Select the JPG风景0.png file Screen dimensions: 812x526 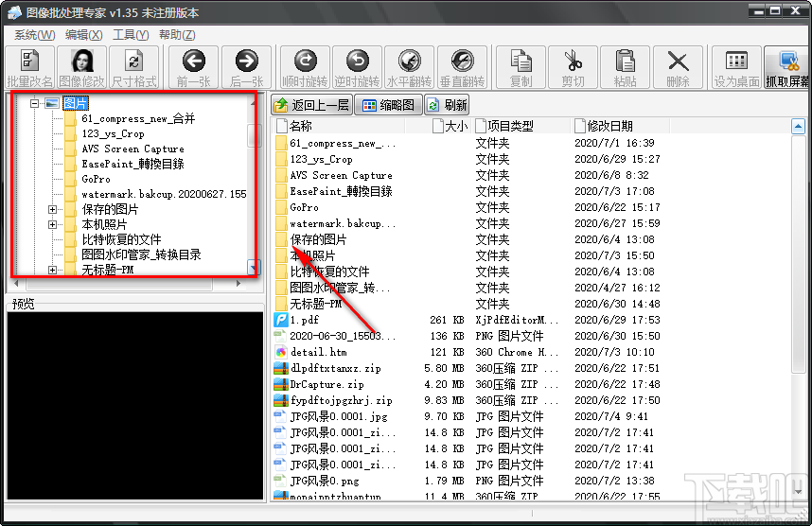(325, 481)
